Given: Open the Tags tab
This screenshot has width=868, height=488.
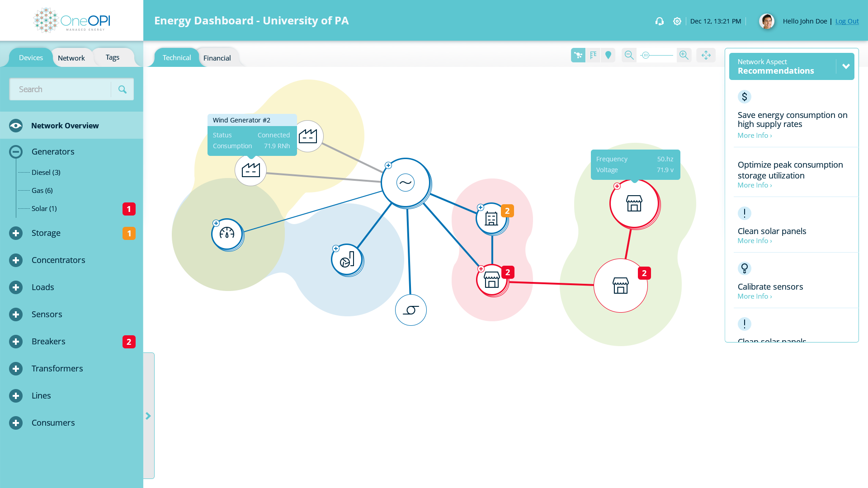Looking at the screenshot, I should tap(113, 57).
